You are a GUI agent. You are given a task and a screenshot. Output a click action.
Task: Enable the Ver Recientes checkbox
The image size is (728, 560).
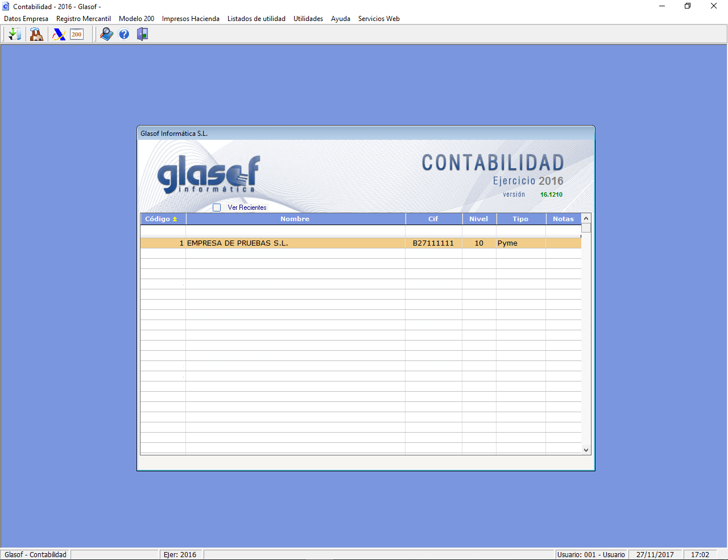point(217,208)
